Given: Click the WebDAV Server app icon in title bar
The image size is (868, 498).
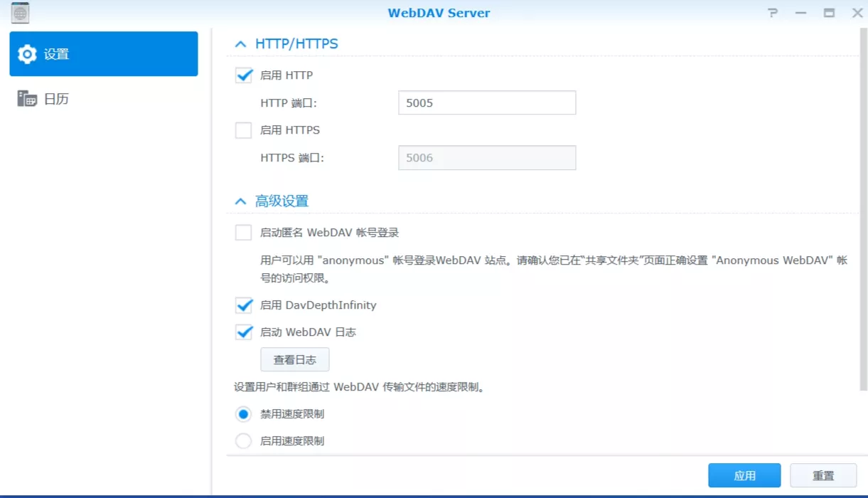Looking at the screenshot, I should [x=20, y=13].
